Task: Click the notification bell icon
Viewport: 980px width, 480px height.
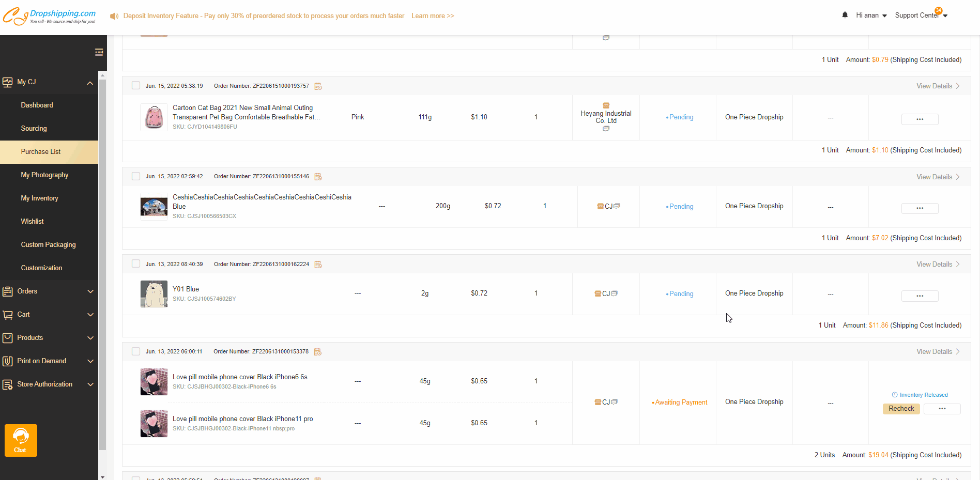Action: [x=845, y=15]
